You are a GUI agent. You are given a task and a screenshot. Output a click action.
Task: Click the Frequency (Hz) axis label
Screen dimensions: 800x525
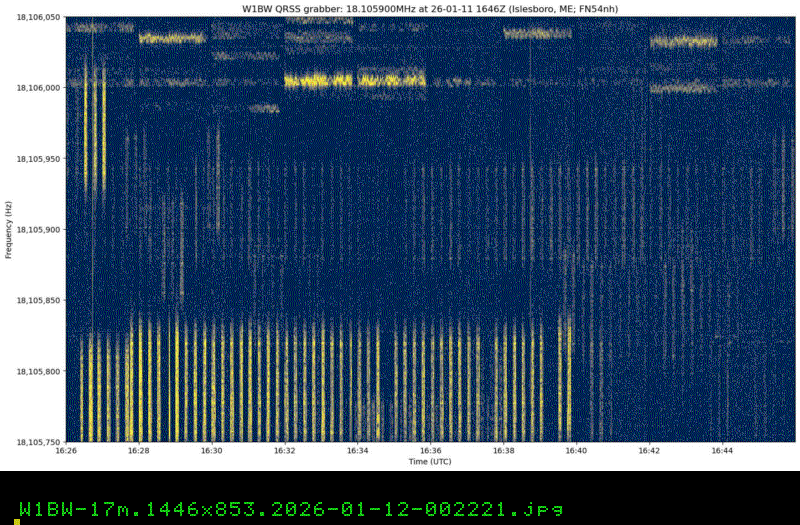tap(8, 229)
